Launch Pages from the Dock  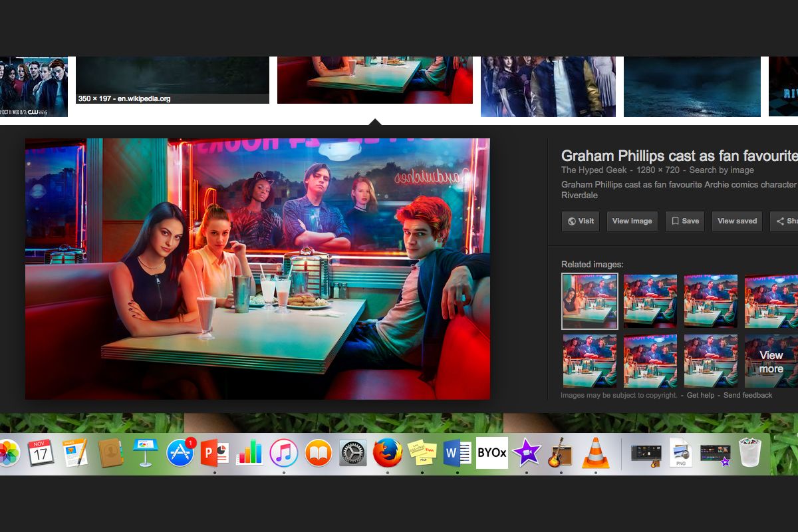pos(75,453)
